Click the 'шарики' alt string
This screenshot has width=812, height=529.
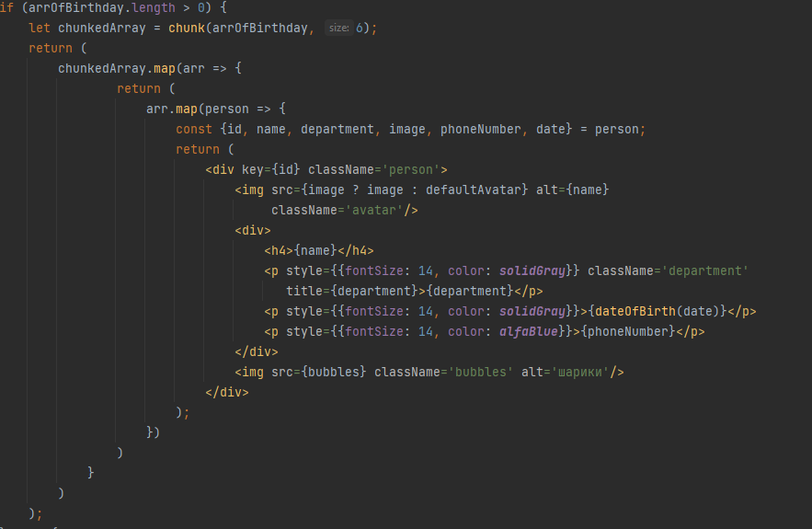[580, 372]
